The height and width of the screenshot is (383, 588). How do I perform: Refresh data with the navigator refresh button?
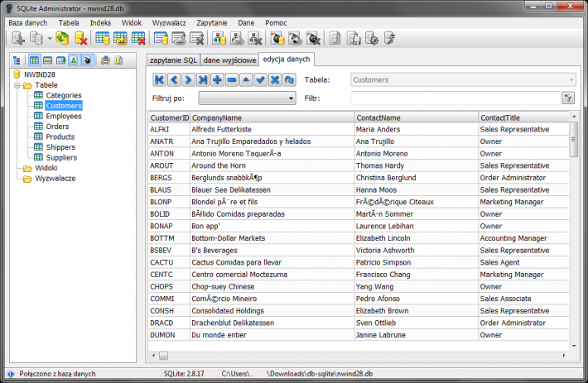(x=289, y=79)
